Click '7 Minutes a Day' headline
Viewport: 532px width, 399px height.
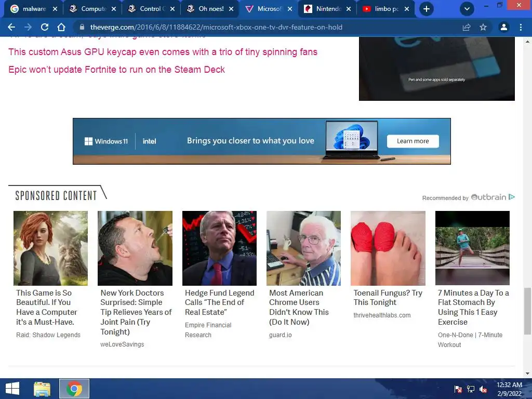pos(473,308)
